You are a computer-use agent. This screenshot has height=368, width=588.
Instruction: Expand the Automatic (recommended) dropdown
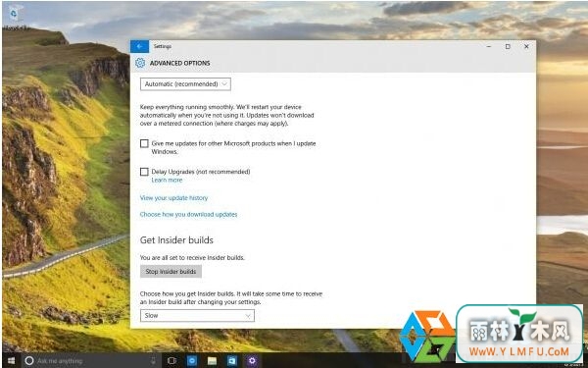click(x=185, y=84)
